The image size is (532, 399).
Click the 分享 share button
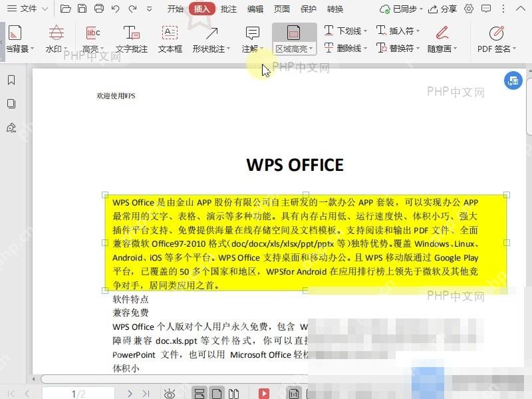[442, 9]
